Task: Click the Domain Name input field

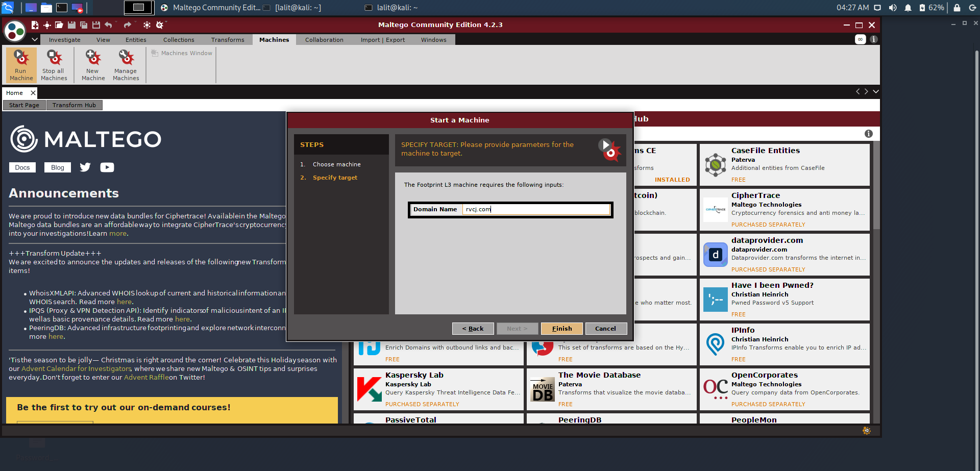Action: click(536, 209)
